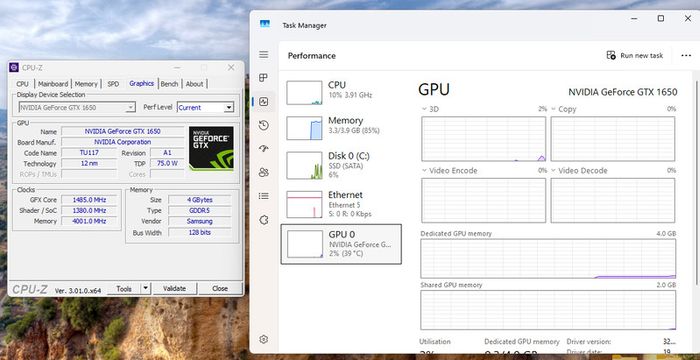Click the Copy engine usage graph

613,139
